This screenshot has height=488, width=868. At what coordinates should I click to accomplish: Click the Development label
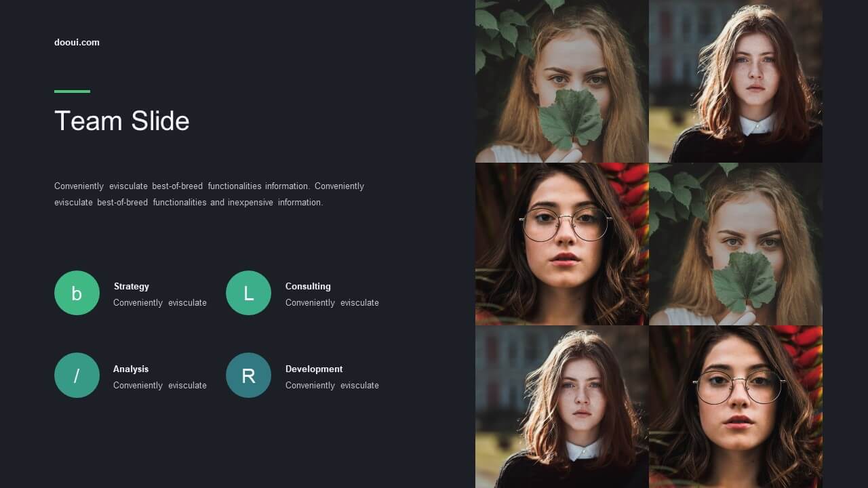(314, 369)
